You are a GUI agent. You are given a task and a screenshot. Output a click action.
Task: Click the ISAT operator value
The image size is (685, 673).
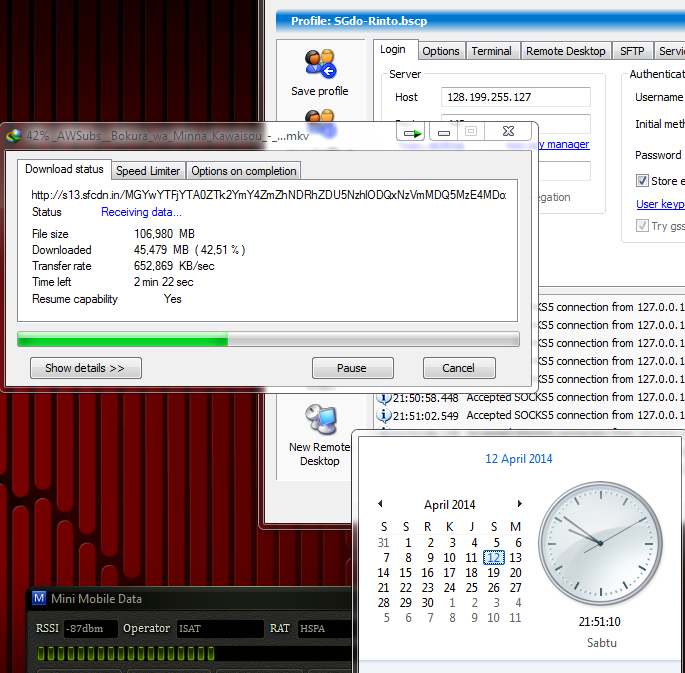220,628
